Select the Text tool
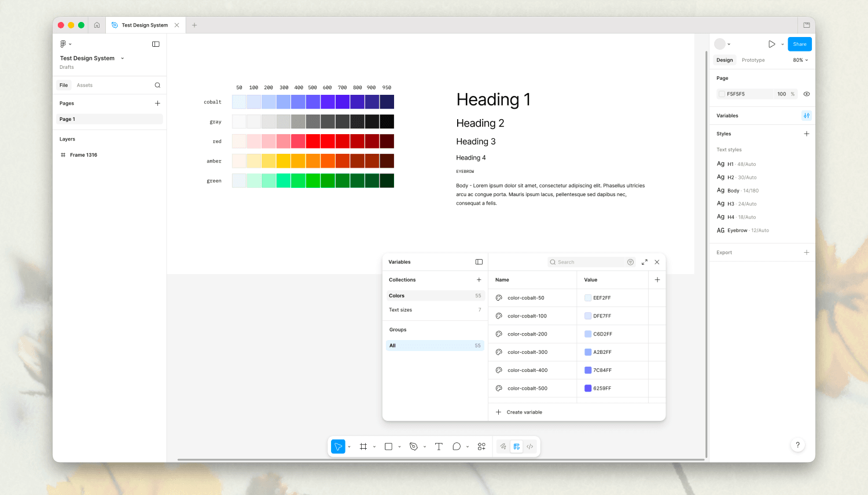The width and height of the screenshot is (868, 495). point(439,446)
